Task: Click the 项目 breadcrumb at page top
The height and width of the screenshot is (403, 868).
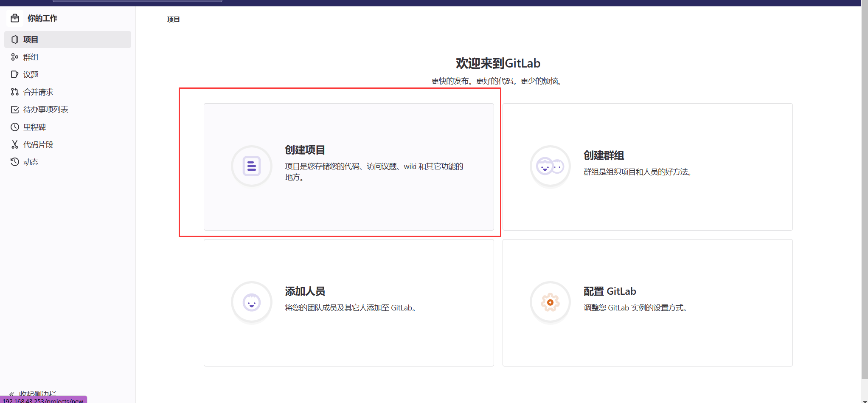Action: [173, 19]
